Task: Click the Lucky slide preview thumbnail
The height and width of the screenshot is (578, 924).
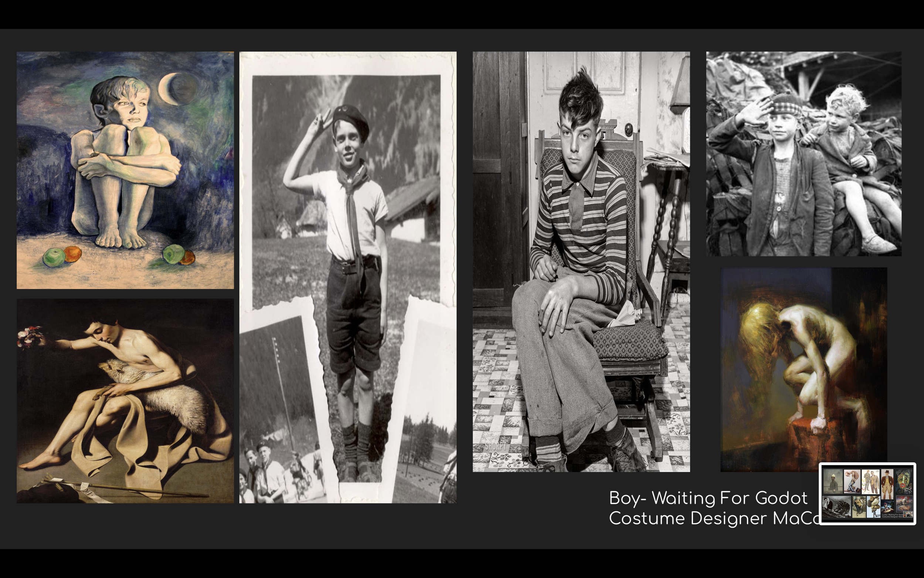Action: (867, 493)
